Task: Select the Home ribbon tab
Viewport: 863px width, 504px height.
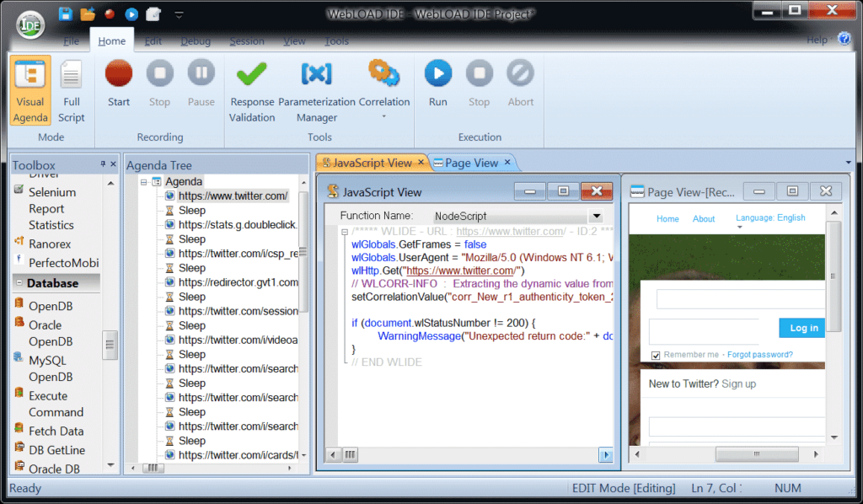Action: [x=112, y=41]
